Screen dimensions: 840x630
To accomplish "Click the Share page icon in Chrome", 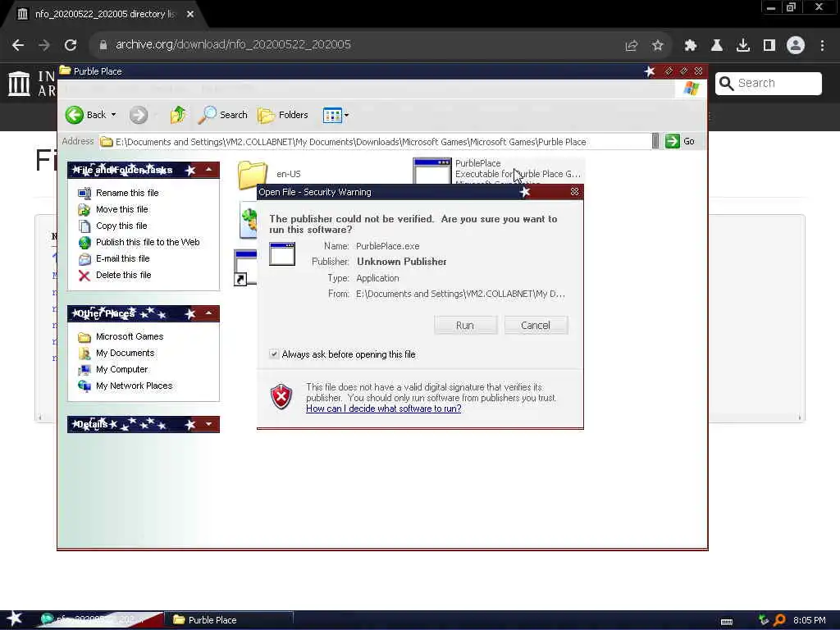I will [632, 46].
